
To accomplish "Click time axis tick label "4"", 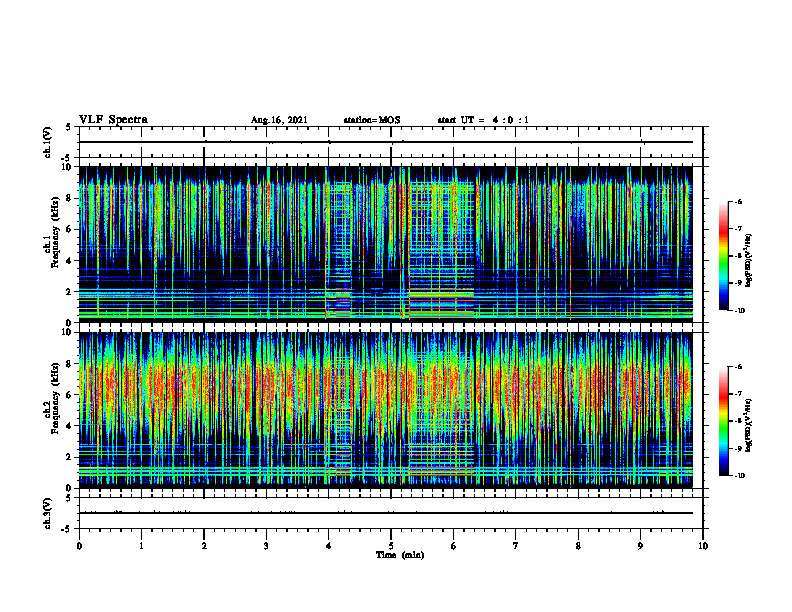I will click(329, 546).
